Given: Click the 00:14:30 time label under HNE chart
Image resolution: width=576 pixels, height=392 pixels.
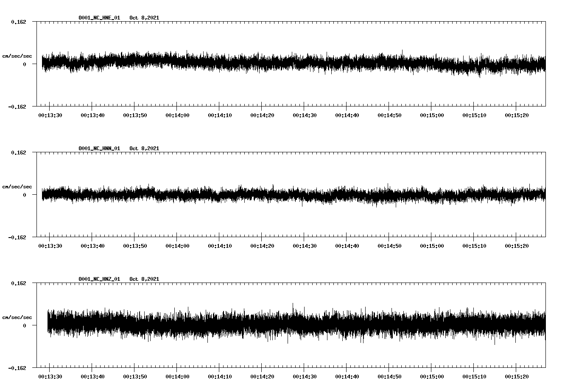Looking at the screenshot, I should [x=305, y=115].
